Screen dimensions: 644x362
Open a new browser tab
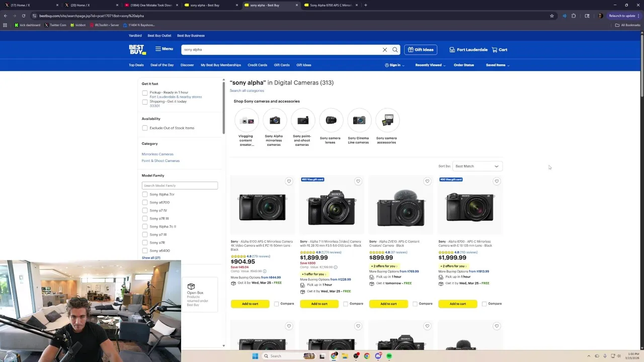point(366,5)
